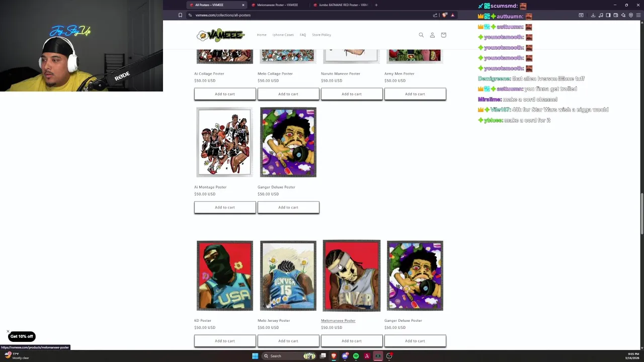This screenshot has width=644, height=362.
Task: Open the Store Policy menu link
Action: click(x=321, y=35)
